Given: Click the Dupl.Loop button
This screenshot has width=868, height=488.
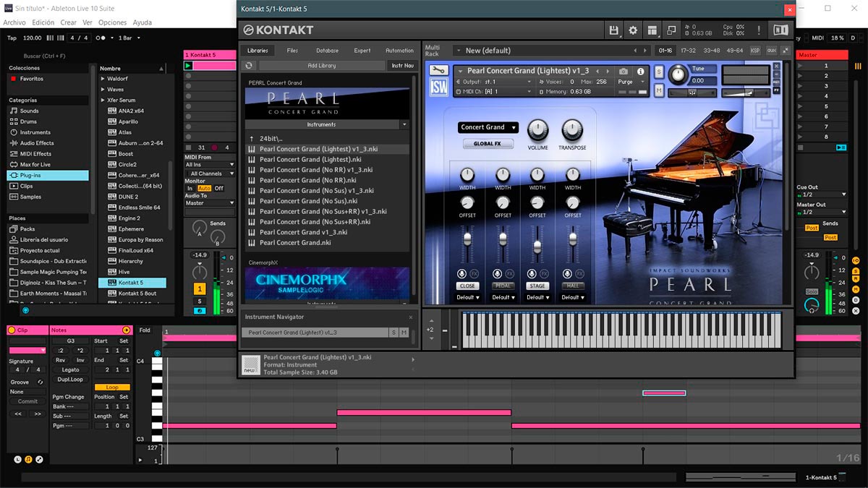Looking at the screenshot, I should coord(70,379).
